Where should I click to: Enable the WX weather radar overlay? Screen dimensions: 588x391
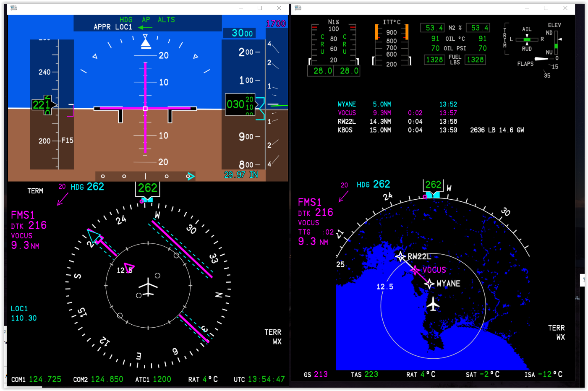(277, 341)
